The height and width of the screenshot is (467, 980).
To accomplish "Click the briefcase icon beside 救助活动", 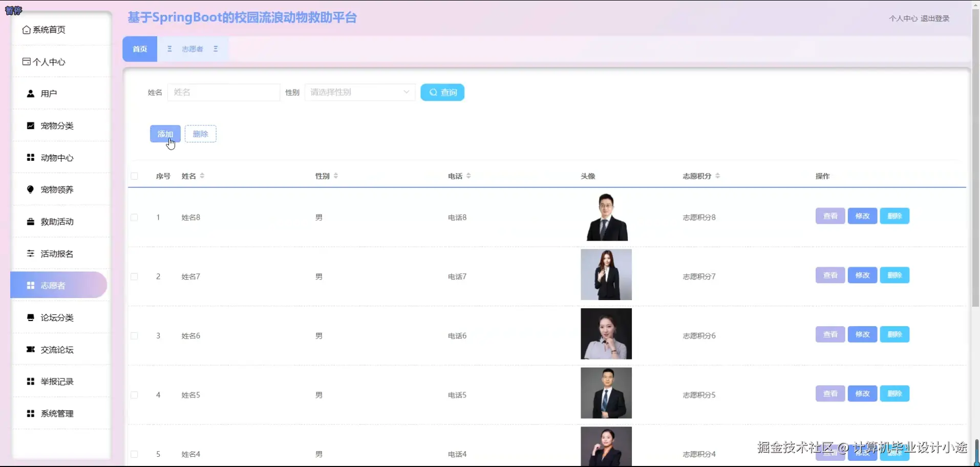I will pyautogui.click(x=31, y=222).
